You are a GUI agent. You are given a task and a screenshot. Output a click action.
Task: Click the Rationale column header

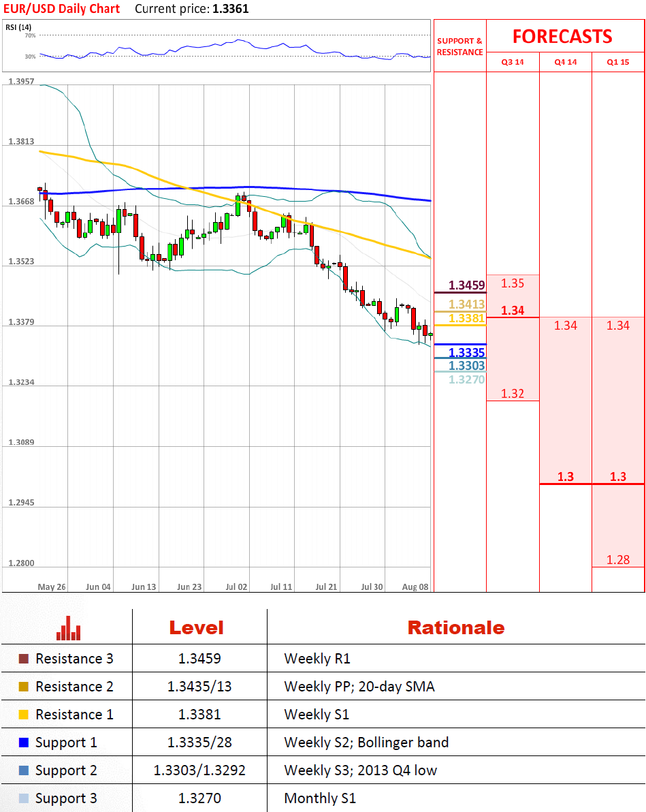(x=456, y=627)
